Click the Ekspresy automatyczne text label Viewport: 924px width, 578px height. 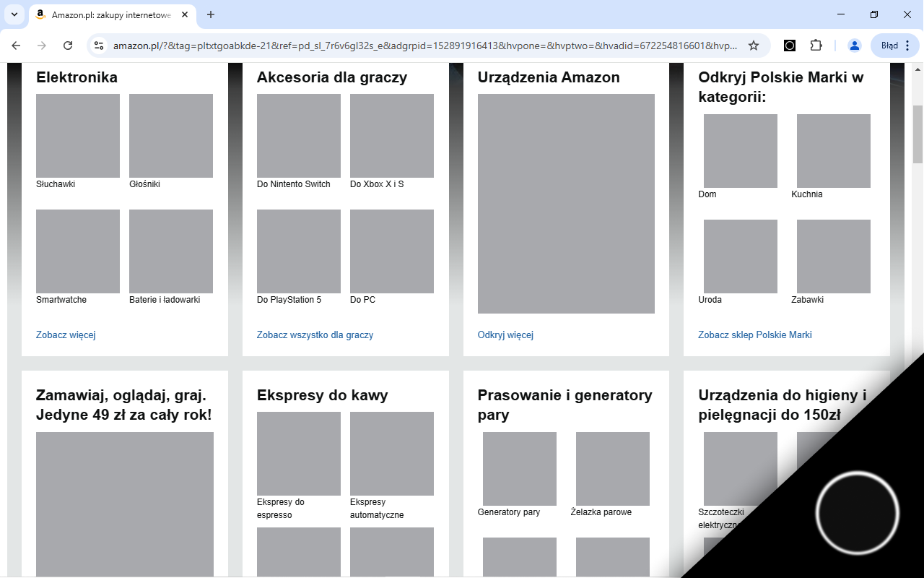377,509
